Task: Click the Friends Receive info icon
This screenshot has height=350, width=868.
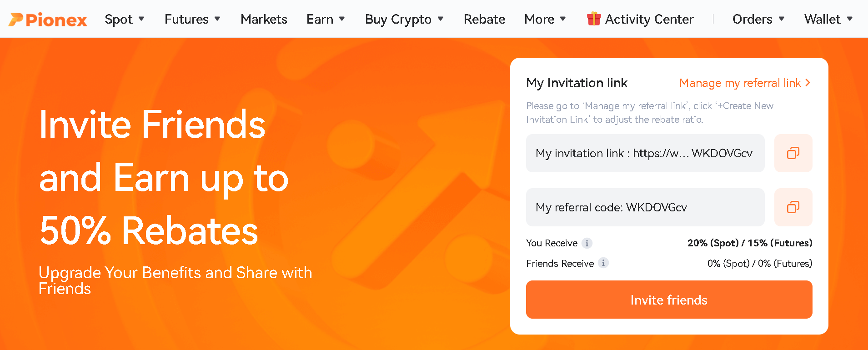Action: coord(603,263)
